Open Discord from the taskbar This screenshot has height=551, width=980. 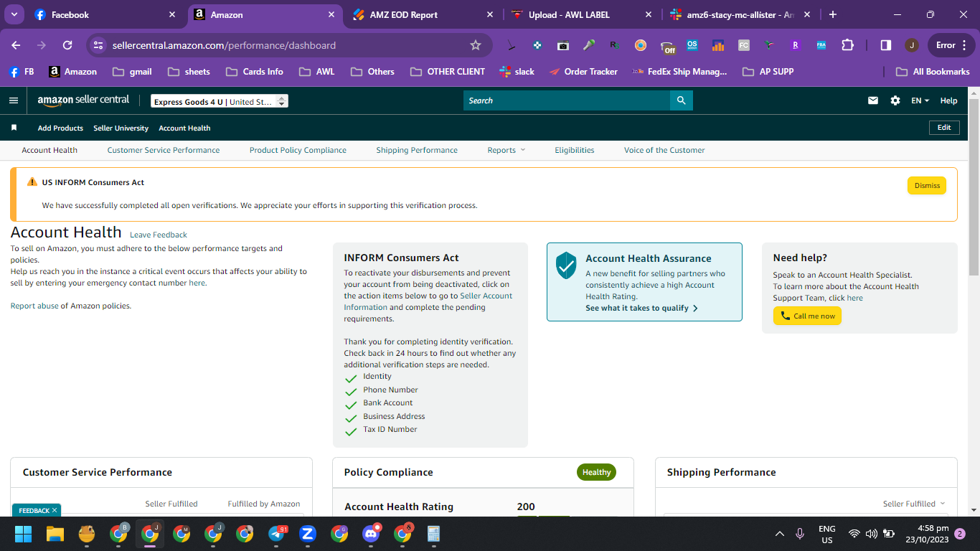tap(371, 534)
